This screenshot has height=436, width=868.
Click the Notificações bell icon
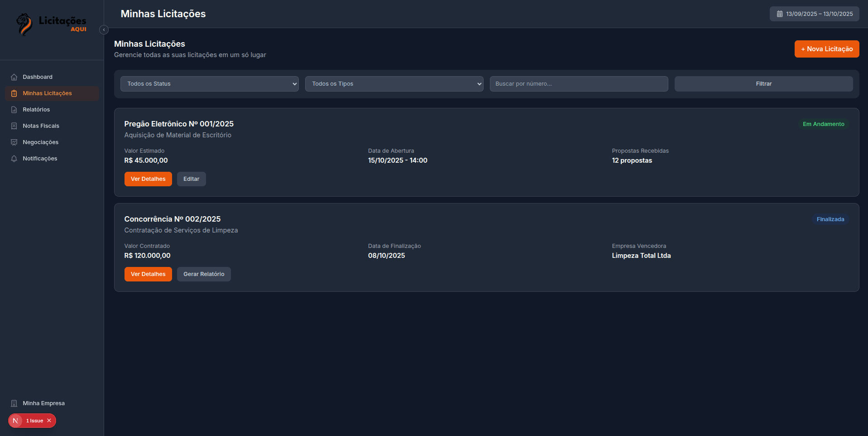14,159
